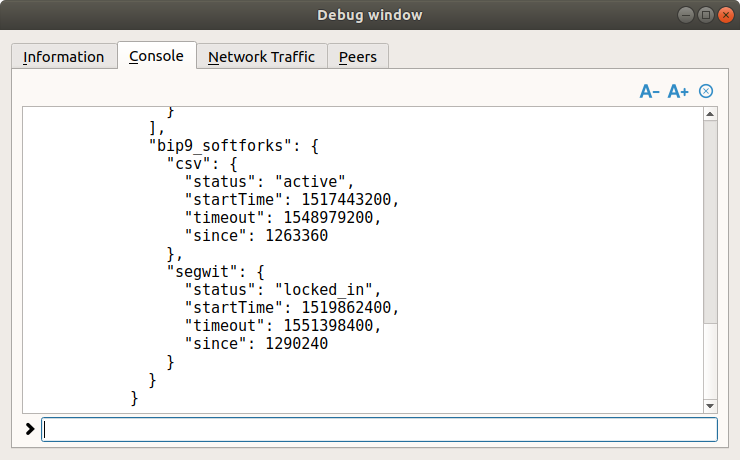Click the since value 1290240

coord(297,343)
